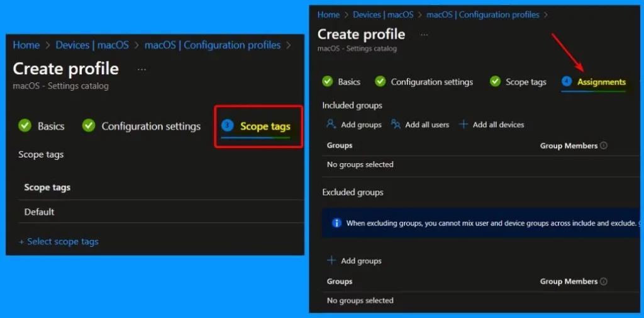Click No groups selected under Included groups
This screenshot has width=644, height=318.
point(360,164)
